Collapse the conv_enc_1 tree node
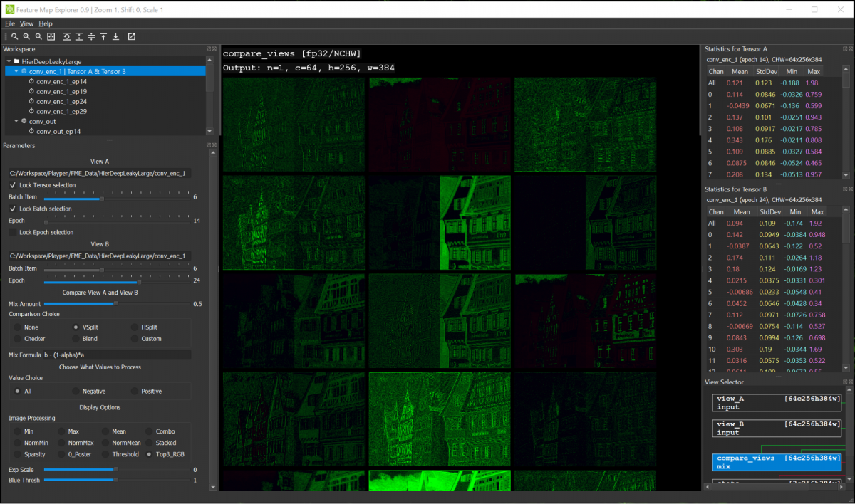 pyautogui.click(x=16, y=72)
